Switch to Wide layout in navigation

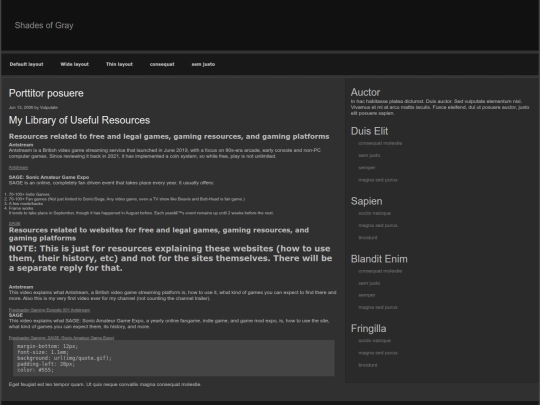(x=74, y=64)
